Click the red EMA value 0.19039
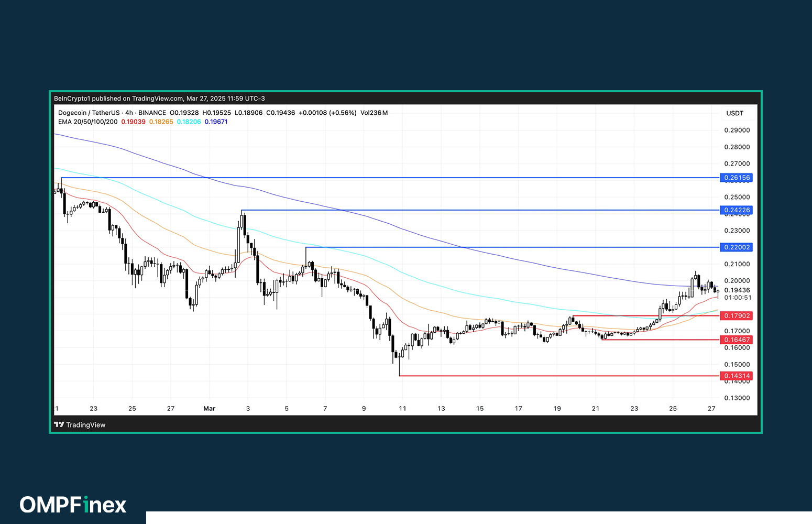 pos(133,122)
